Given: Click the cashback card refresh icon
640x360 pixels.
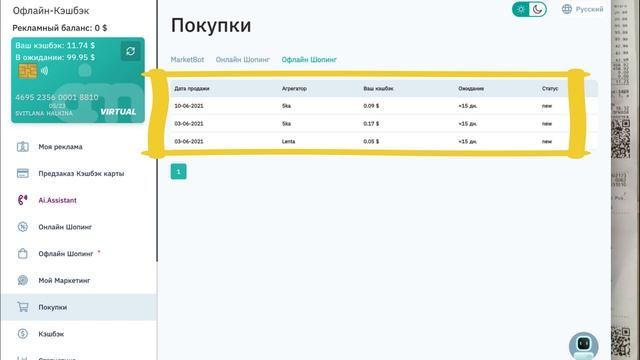Looking at the screenshot, I should click(131, 51).
